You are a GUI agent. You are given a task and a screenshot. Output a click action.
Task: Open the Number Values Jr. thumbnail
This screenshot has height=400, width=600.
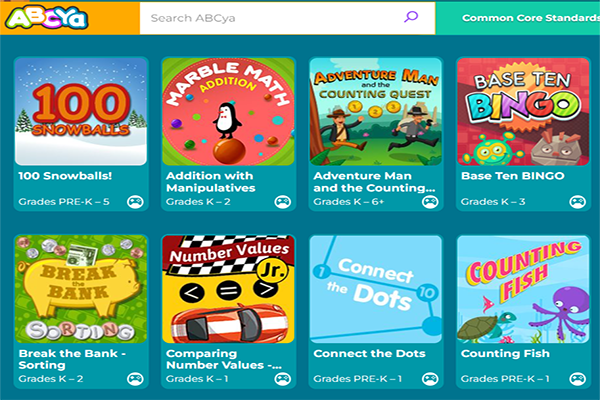[228, 288]
